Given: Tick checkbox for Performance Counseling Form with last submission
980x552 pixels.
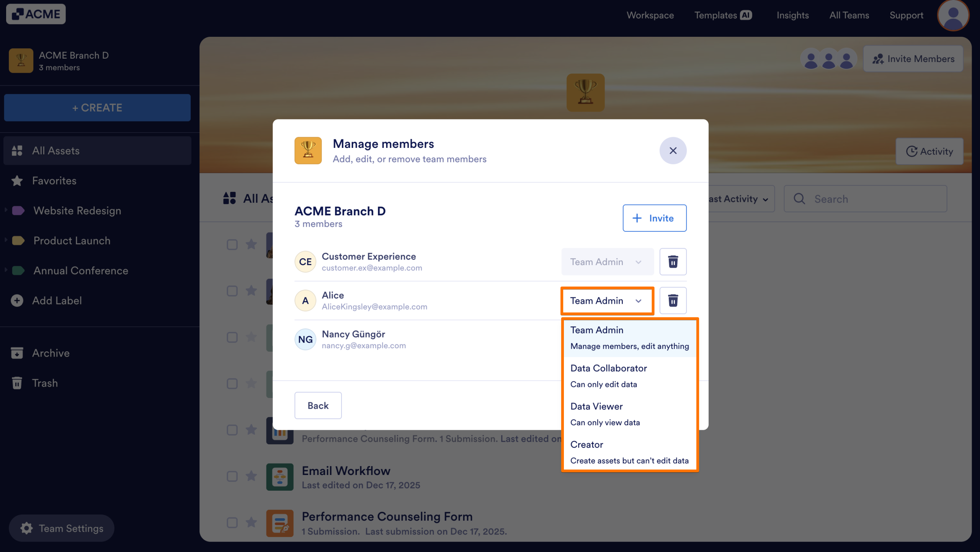Looking at the screenshot, I should (x=232, y=523).
